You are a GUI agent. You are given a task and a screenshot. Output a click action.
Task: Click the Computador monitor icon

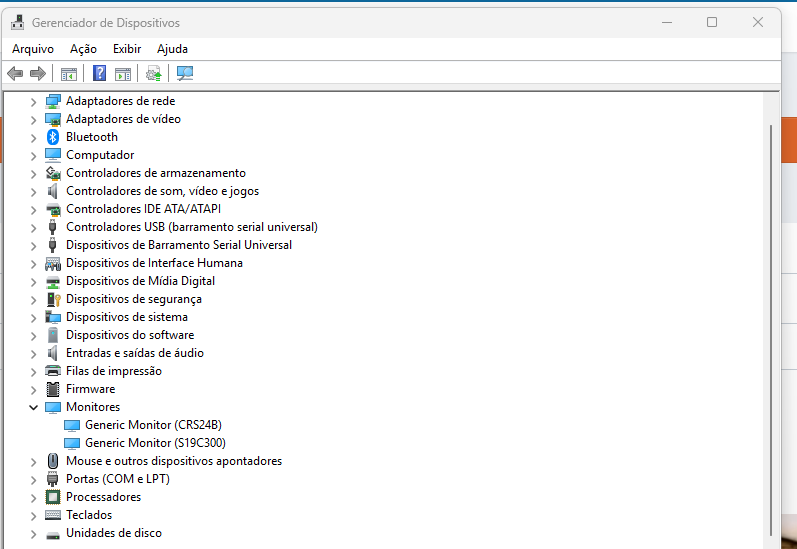[x=53, y=155]
